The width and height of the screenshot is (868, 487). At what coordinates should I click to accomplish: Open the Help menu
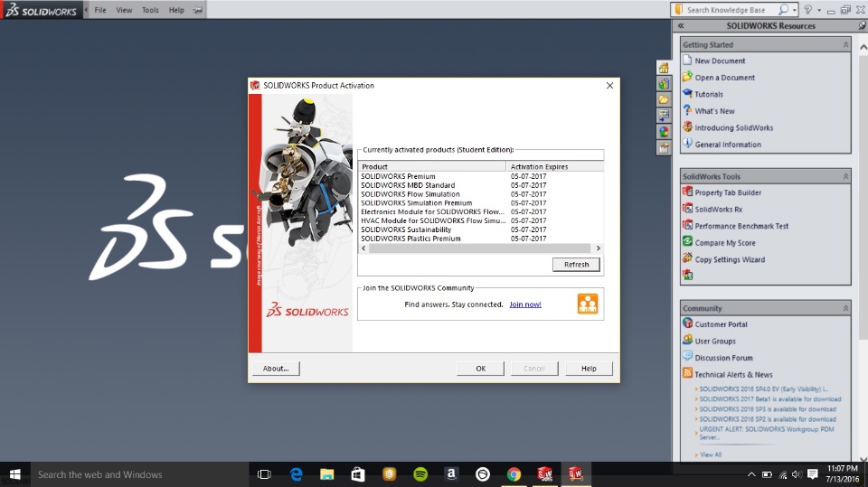coord(176,10)
